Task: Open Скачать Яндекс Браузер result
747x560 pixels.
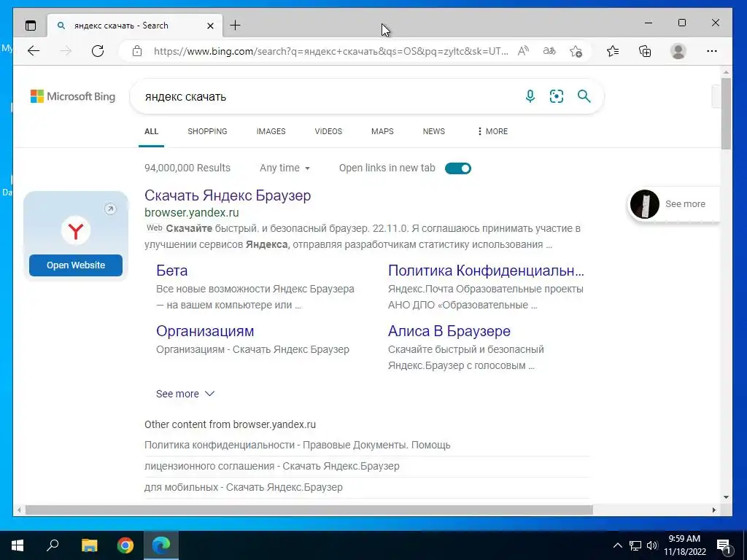Action: point(228,195)
